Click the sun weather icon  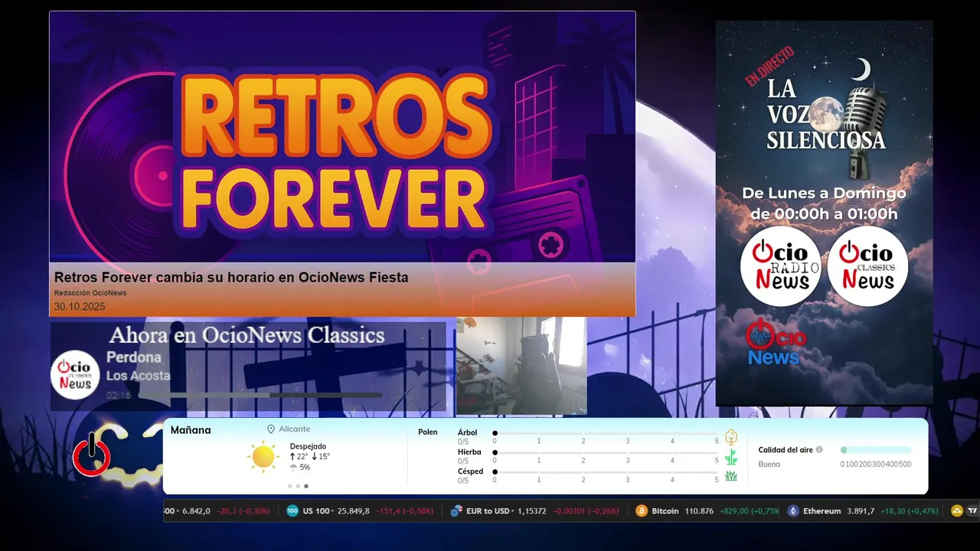(x=263, y=456)
